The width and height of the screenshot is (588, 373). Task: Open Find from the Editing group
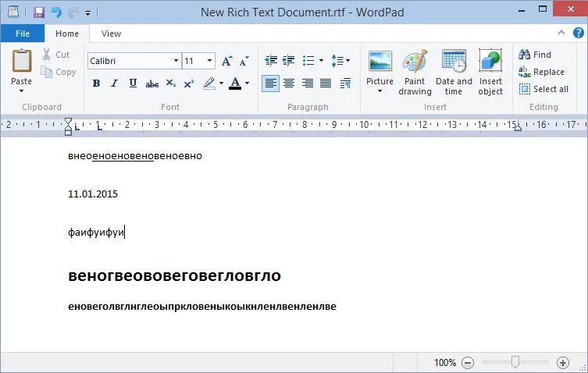(x=535, y=55)
